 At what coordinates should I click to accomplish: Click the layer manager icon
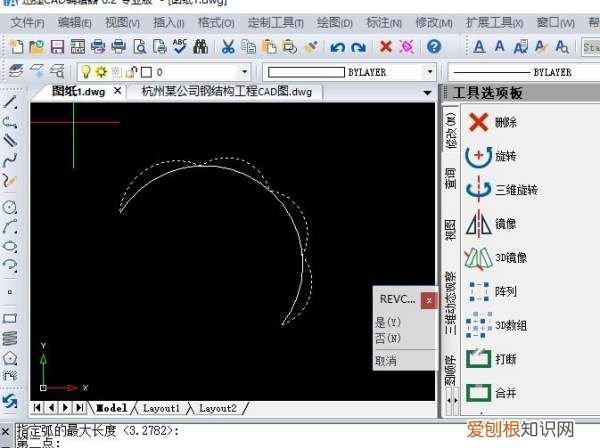16,71
